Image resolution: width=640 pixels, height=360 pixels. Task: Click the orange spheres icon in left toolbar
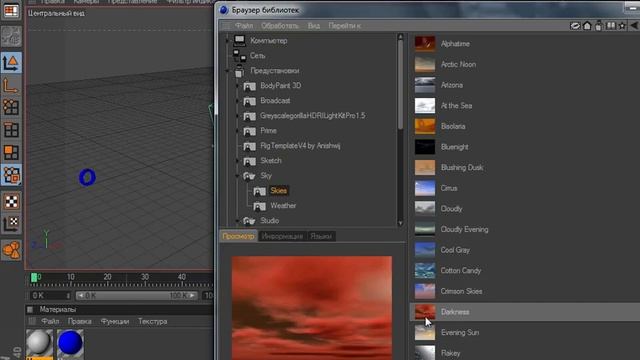[x=11, y=250]
